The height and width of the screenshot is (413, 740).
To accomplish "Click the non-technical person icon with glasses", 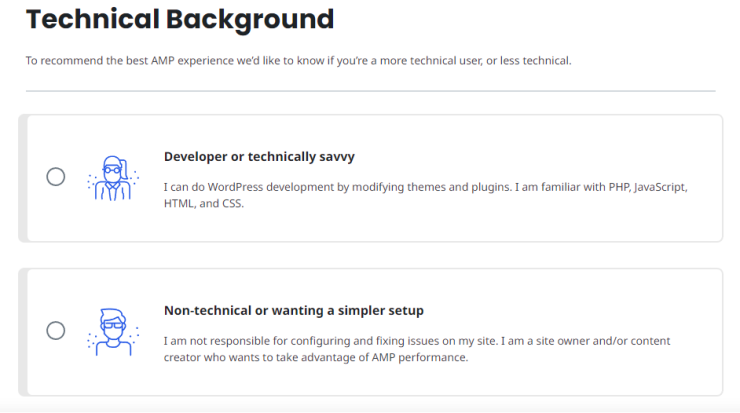I will tap(113, 332).
